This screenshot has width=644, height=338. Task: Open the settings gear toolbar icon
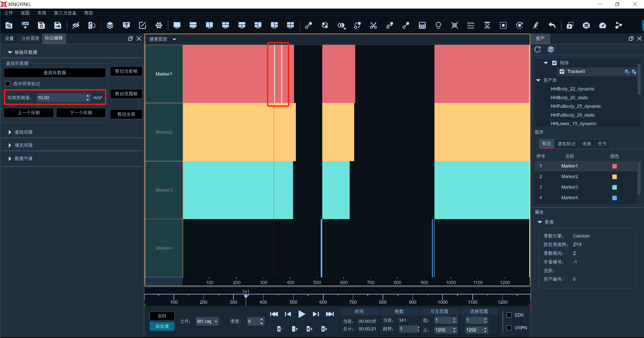159,25
